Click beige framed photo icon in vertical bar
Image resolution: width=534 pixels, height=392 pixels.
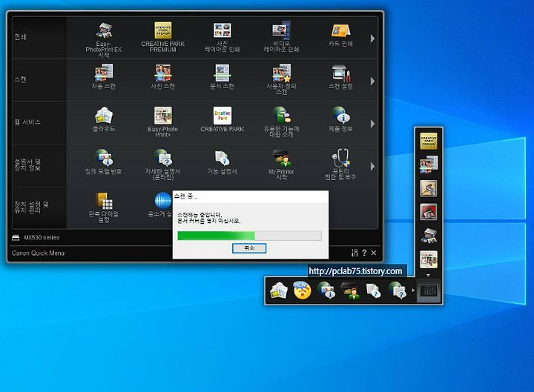(x=429, y=188)
